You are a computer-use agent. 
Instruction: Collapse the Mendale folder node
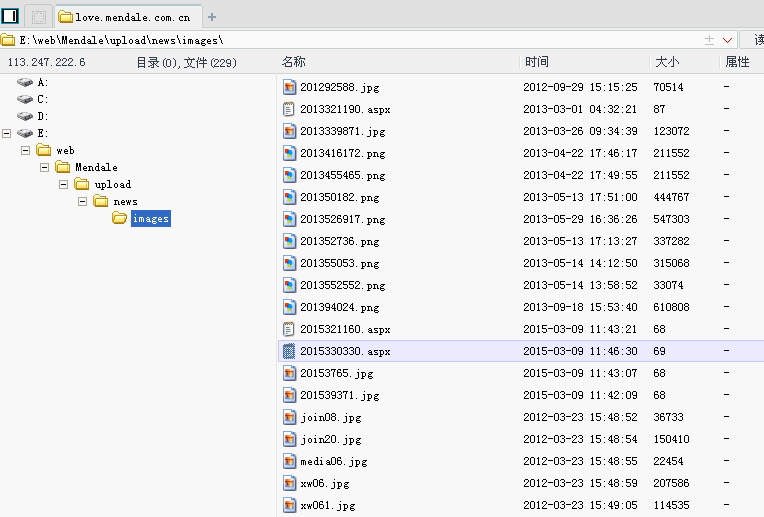pyautogui.click(x=44, y=167)
